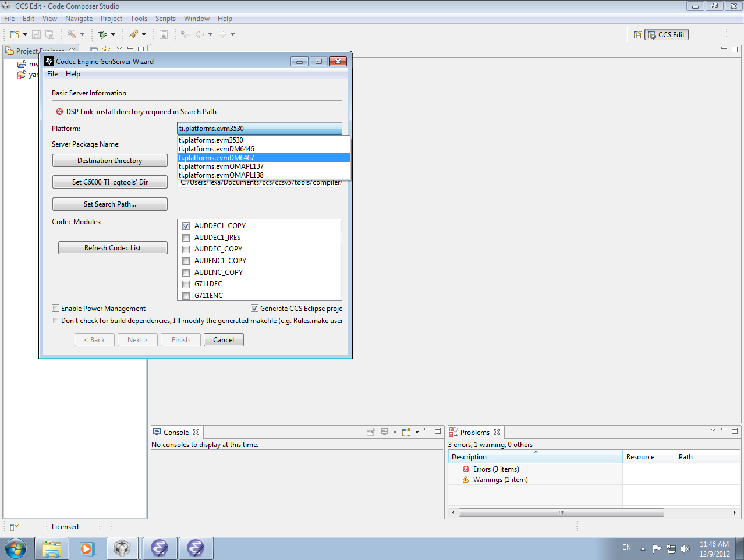Image resolution: width=744 pixels, height=560 pixels.
Task: Open the Problems View Menu triangle
Action: click(713, 430)
